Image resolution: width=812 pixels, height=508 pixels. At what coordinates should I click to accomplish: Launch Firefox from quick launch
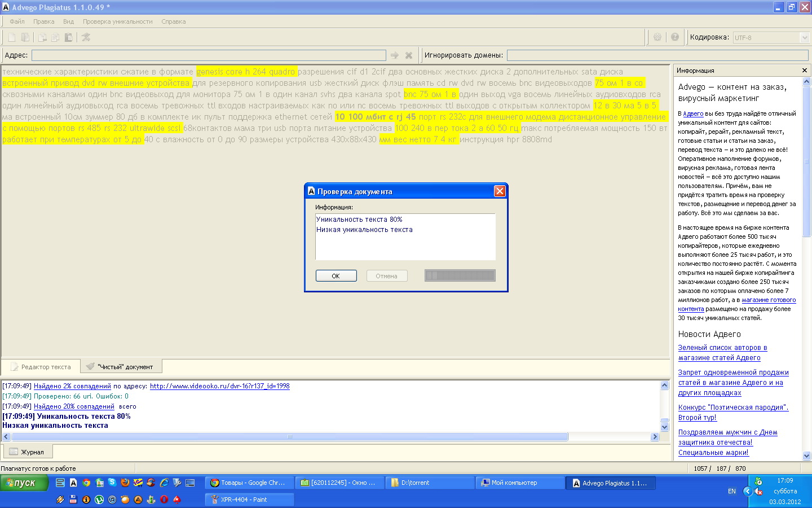click(x=125, y=483)
